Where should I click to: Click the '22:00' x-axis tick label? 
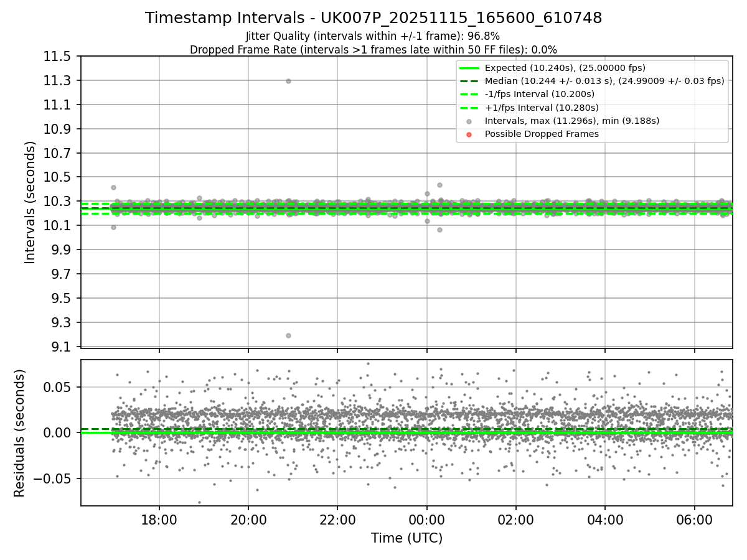[337, 519]
